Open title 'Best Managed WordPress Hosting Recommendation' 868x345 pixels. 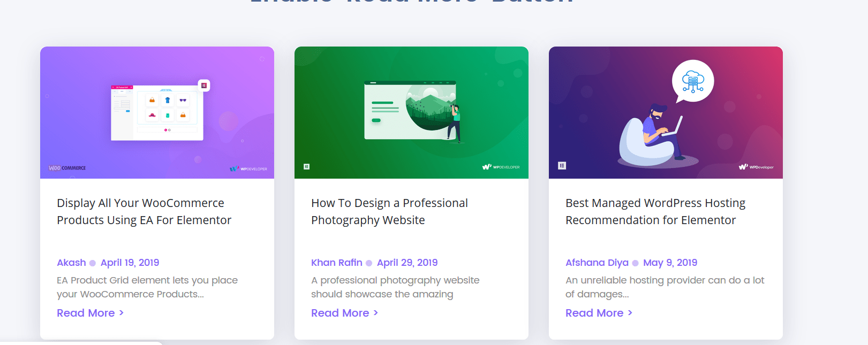pyautogui.click(x=655, y=211)
